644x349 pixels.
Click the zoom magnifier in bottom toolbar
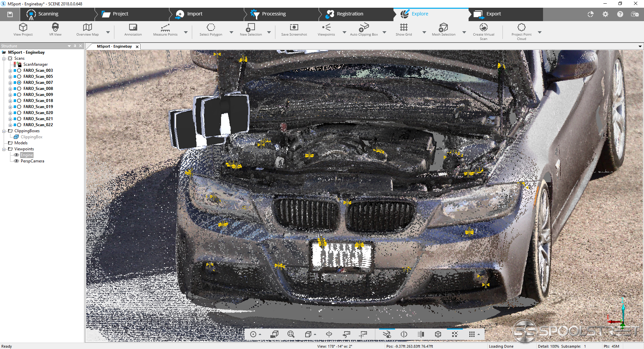(x=291, y=334)
